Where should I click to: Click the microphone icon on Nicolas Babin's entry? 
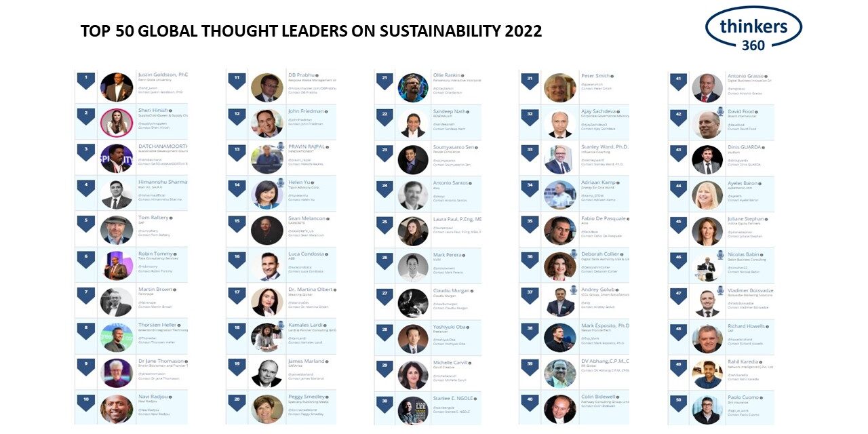719,255
